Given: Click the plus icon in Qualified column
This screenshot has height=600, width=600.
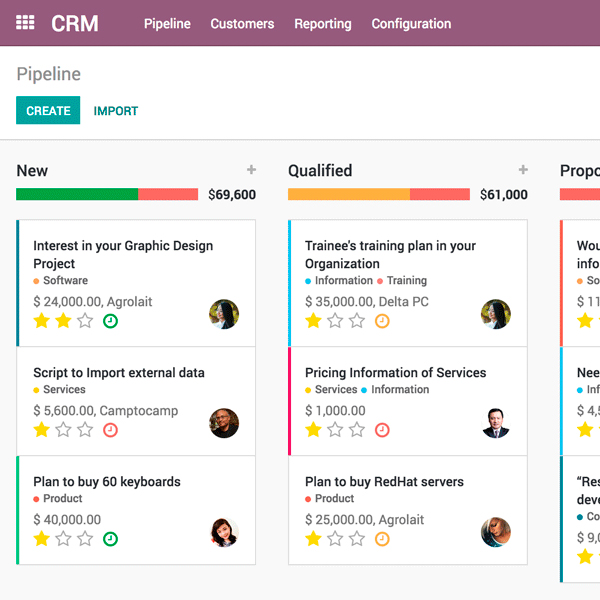Looking at the screenshot, I should point(523,170).
